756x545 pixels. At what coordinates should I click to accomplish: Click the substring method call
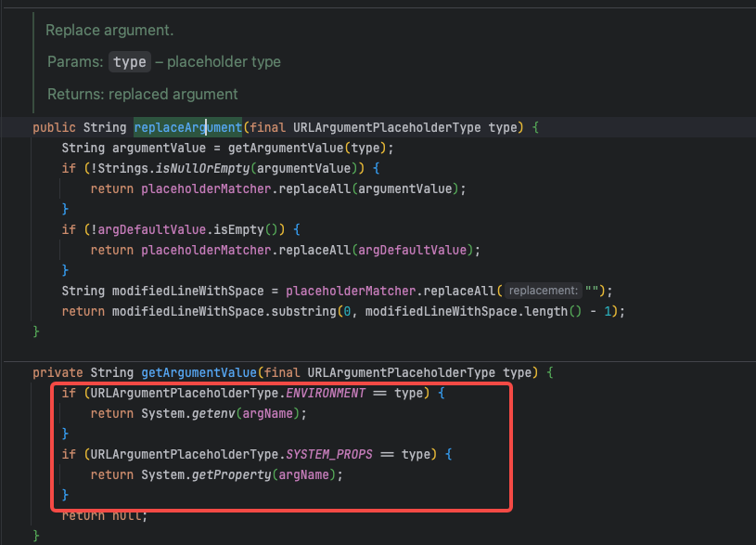[x=303, y=311]
